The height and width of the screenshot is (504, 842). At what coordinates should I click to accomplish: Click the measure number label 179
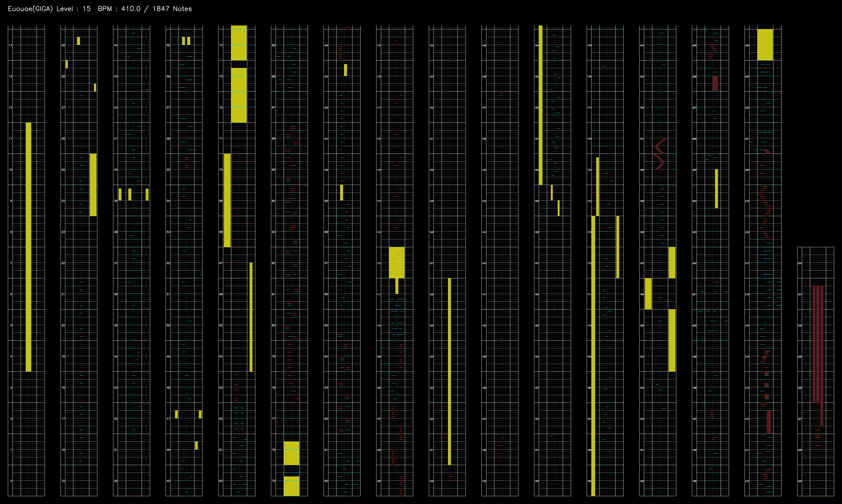pos(589,45)
